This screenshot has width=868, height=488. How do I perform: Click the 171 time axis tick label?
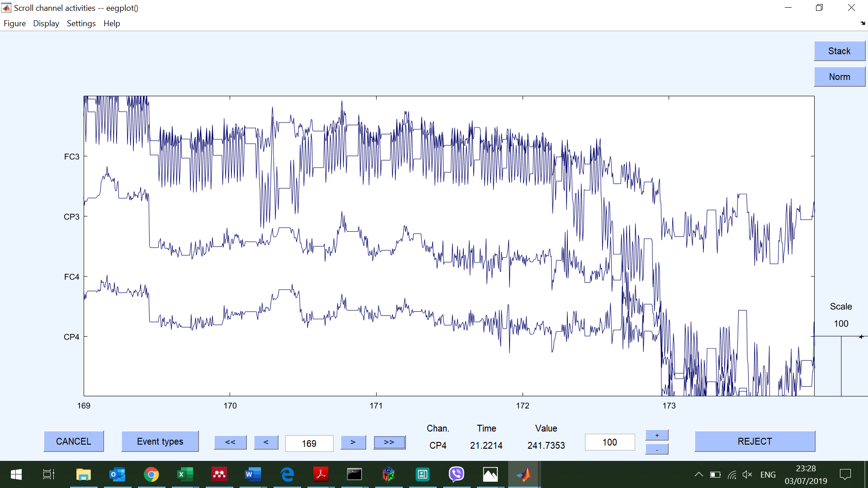click(x=376, y=406)
